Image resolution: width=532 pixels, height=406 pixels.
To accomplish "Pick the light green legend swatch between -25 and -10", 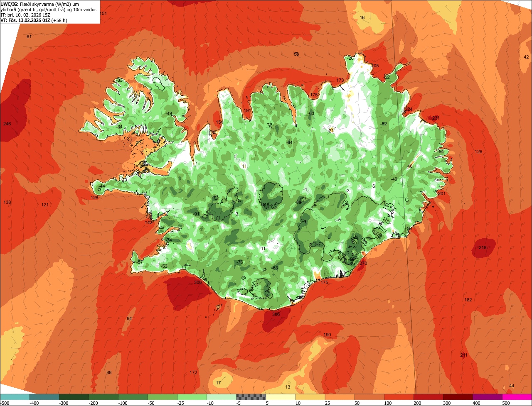I will [192, 397].
